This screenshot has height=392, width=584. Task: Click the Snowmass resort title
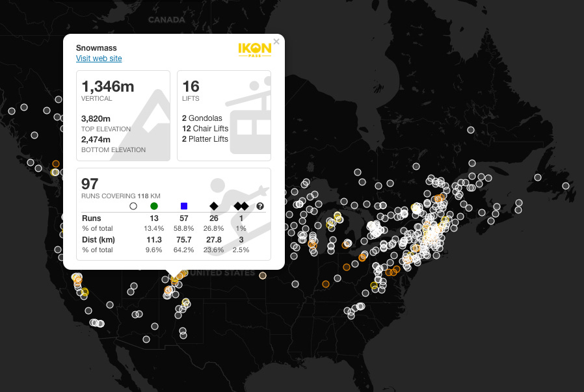[x=96, y=48]
